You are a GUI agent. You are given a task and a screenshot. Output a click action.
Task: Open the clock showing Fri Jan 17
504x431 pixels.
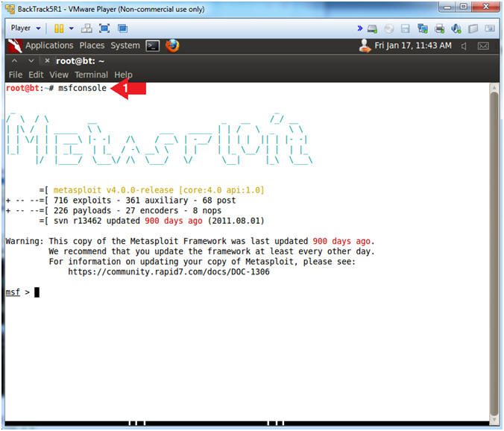tap(413, 45)
